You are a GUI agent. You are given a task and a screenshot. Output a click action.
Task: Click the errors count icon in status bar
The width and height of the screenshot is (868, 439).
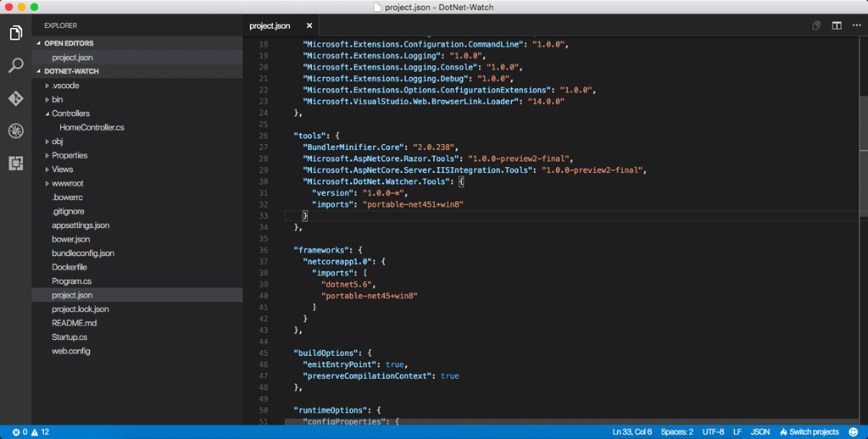pos(19,432)
